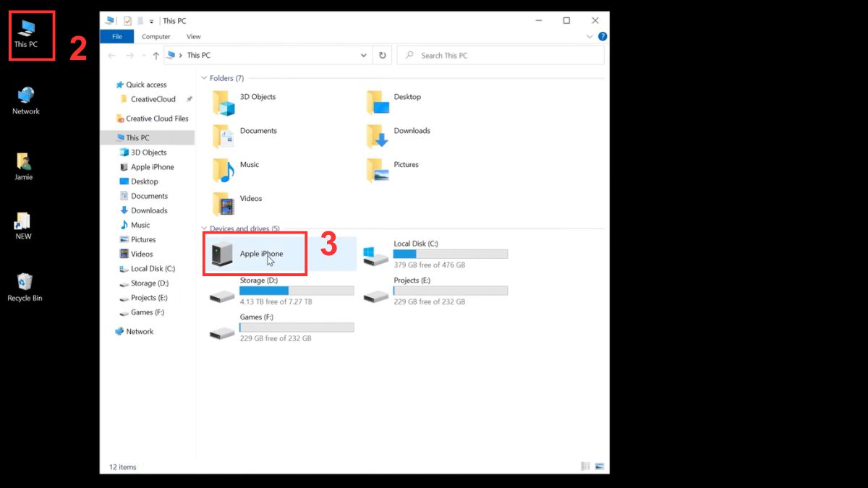The width and height of the screenshot is (868, 488).
Task: Select Network in navigation pane
Action: pos(140,331)
